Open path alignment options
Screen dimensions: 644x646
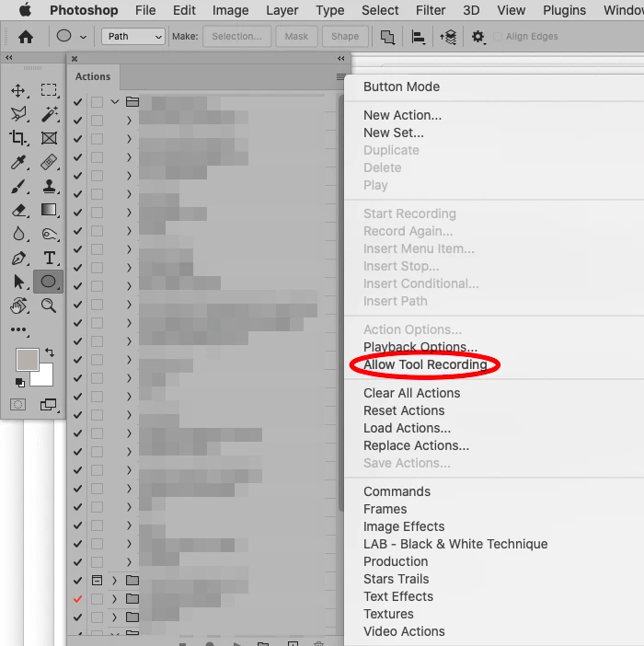[x=418, y=37]
